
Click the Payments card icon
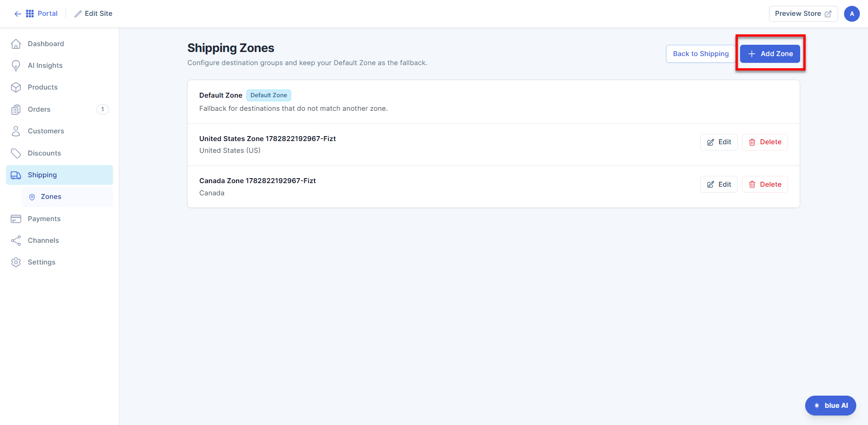[16, 219]
